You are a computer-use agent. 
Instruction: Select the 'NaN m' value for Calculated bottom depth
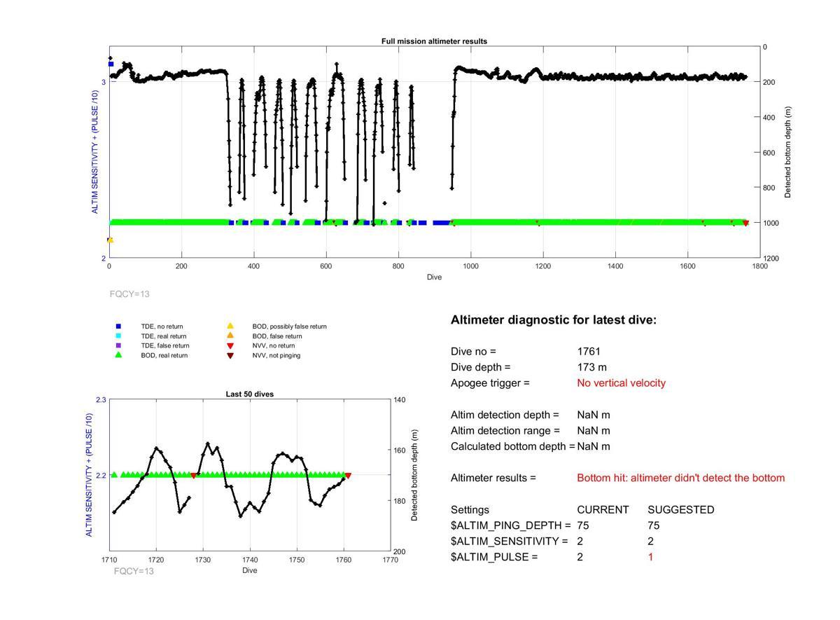[x=594, y=446]
